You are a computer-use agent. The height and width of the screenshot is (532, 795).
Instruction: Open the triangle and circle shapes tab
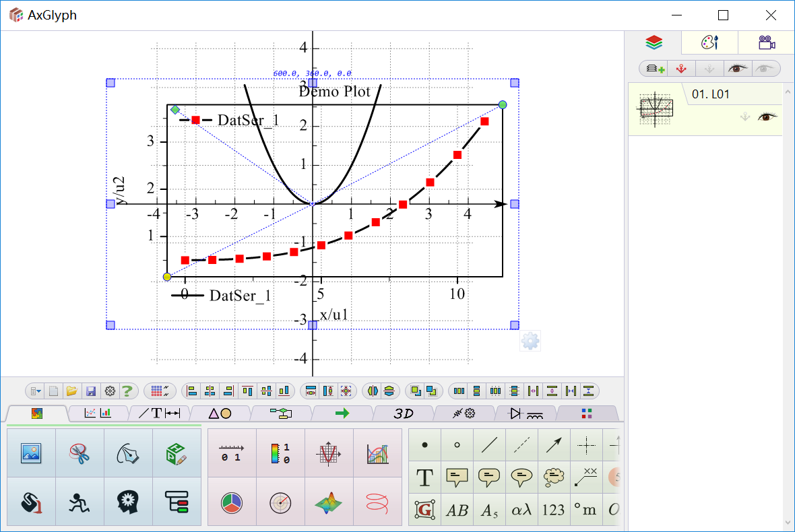(x=220, y=413)
